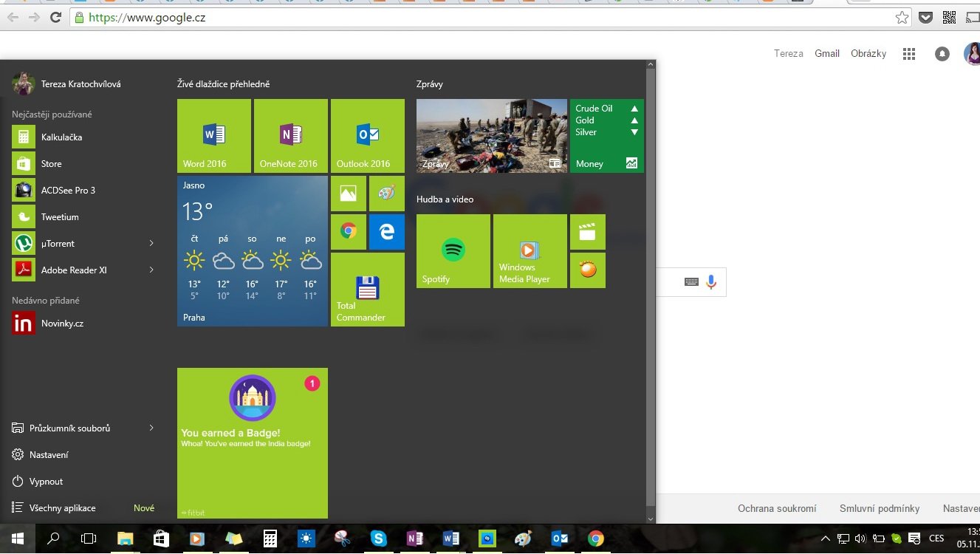Open the Obrázky link on Google
Viewport: 980px width, 554px height.
point(868,53)
